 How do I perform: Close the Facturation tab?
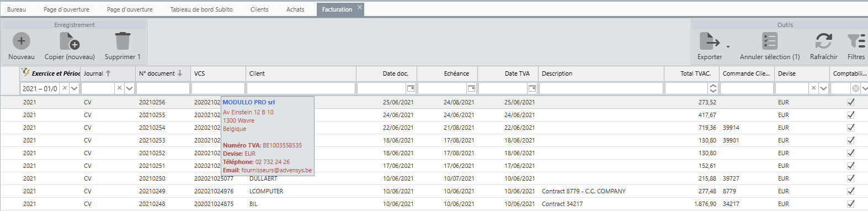click(360, 7)
